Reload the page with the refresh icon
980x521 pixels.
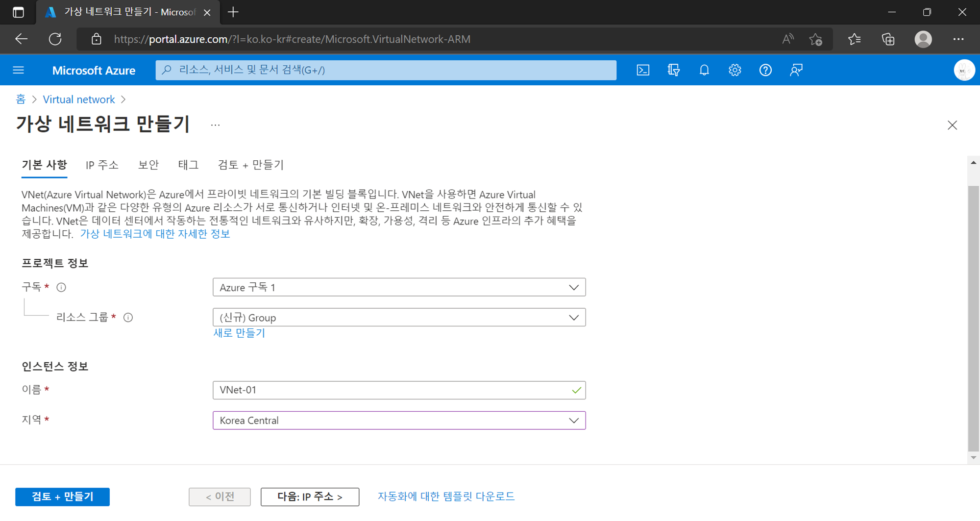tap(55, 39)
